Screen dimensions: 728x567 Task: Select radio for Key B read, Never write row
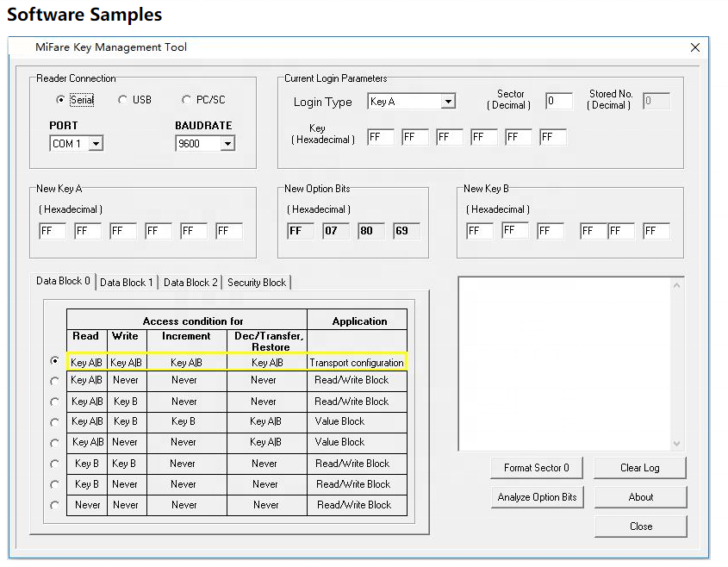[x=55, y=485]
